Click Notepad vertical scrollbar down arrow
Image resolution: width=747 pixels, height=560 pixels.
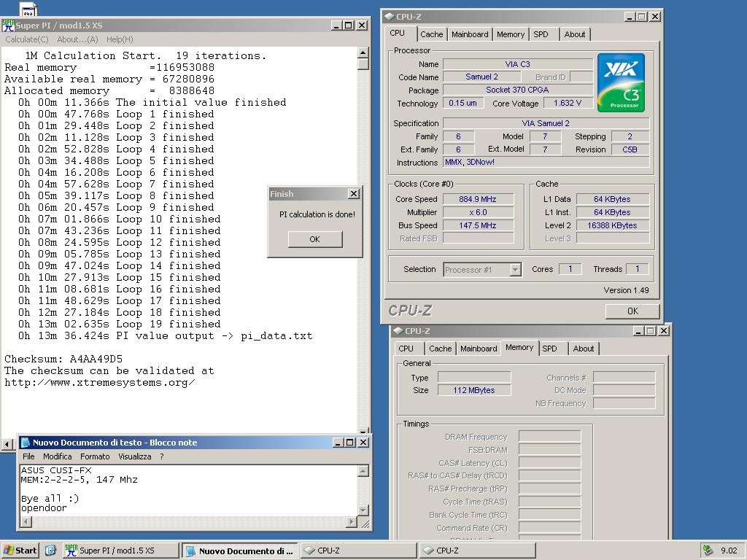(x=363, y=510)
